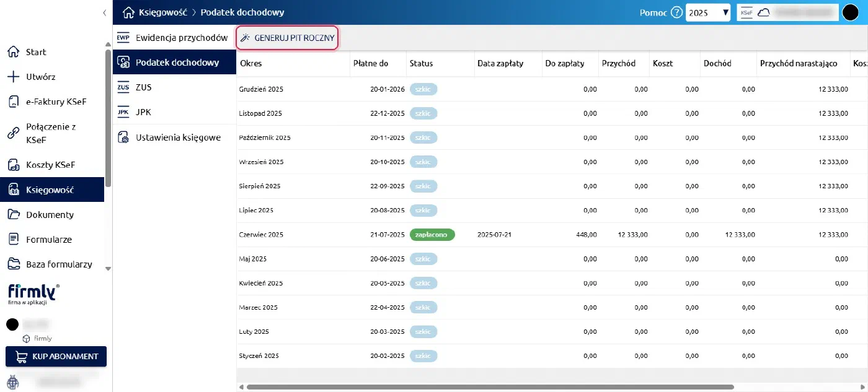The width and height of the screenshot is (868, 392).
Task: Click the Kup abonament button
Action: (x=56, y=357)
